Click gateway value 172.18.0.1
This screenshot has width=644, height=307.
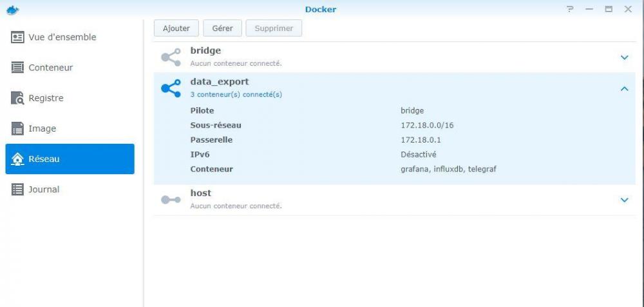(x=421, y=140)
